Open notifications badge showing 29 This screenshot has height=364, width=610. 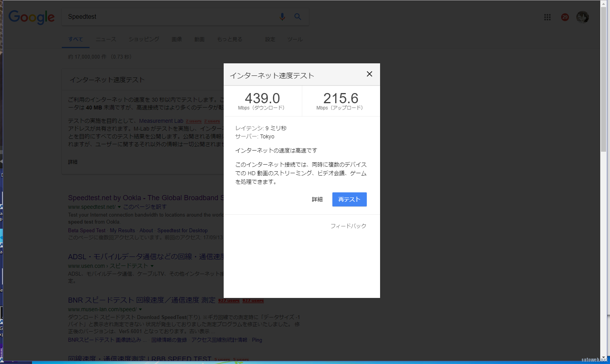pyautogui.click(x=565, y=17)
